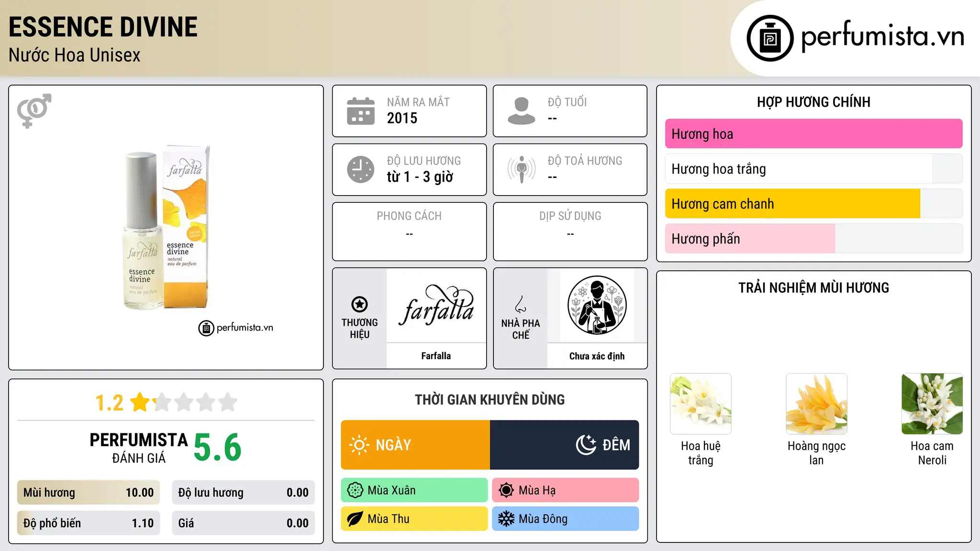The image size is (980, 551).
Task: Click the summer sun icon
Action: [506, 490]
